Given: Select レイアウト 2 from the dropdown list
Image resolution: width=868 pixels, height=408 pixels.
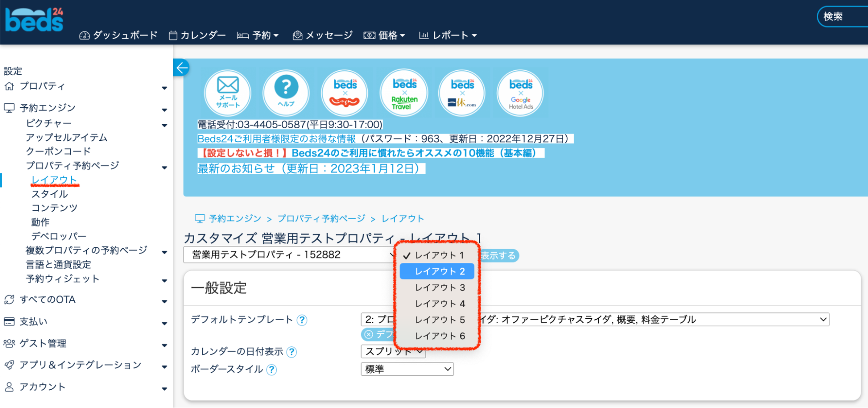Looking at the screenshot, I should 437,272.
